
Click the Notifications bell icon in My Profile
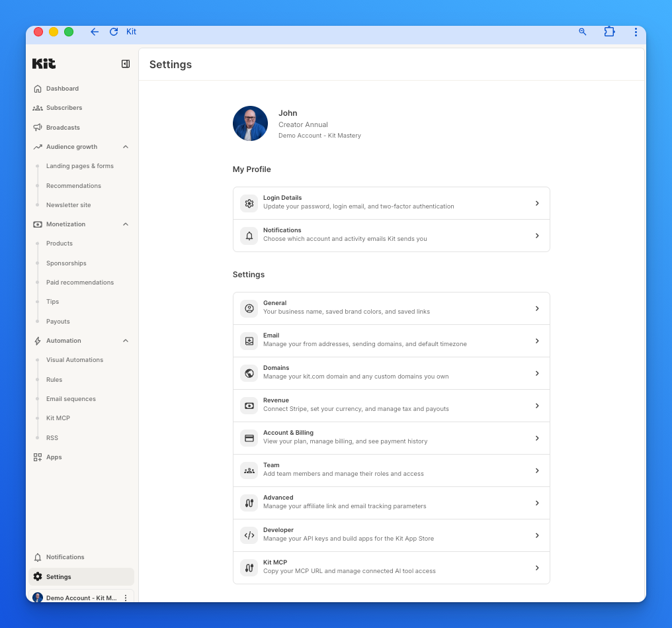click(x=249, y=236)
